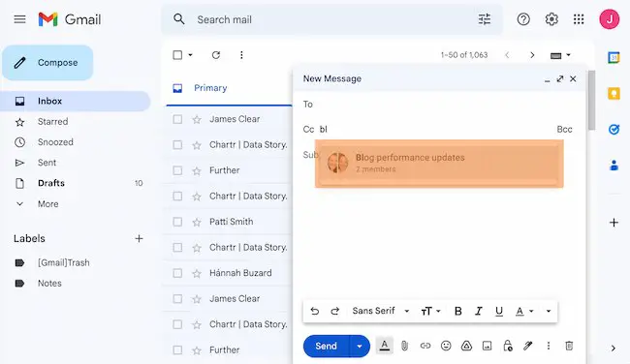This screenshot has height=364, width=630.
Task: Open the text color dropdown
Action: 524,311
